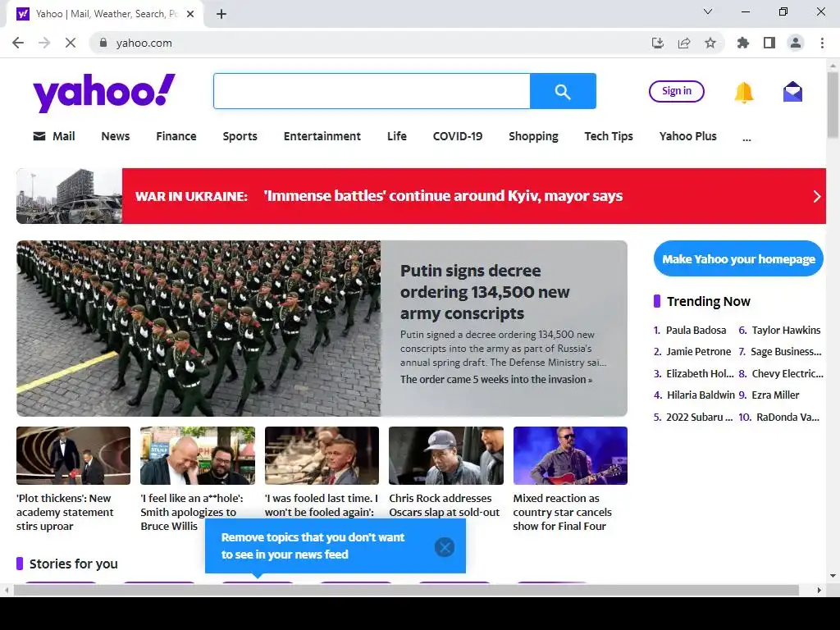Open notifications bell icon
Screen dimensions: 840x630
[x=743, y=92]
